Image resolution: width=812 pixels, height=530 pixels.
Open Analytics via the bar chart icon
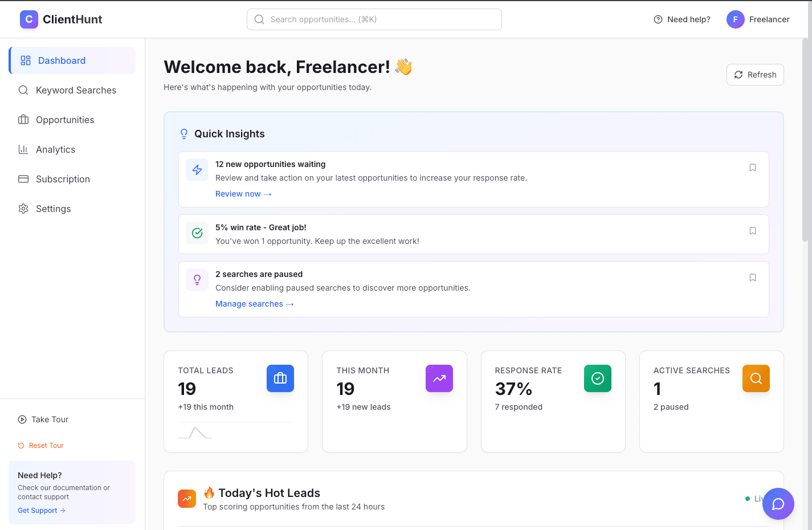click(x=23, y=149)
